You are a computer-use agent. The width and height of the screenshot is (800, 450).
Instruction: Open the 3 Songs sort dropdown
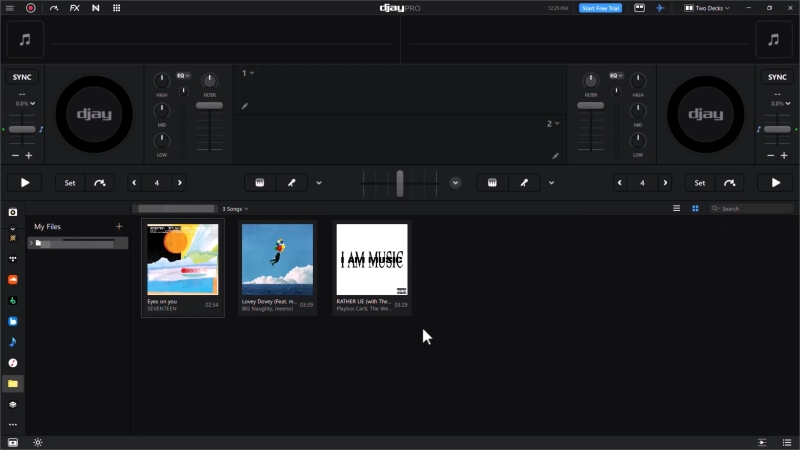pyautogui.click(x=235, y=209)
